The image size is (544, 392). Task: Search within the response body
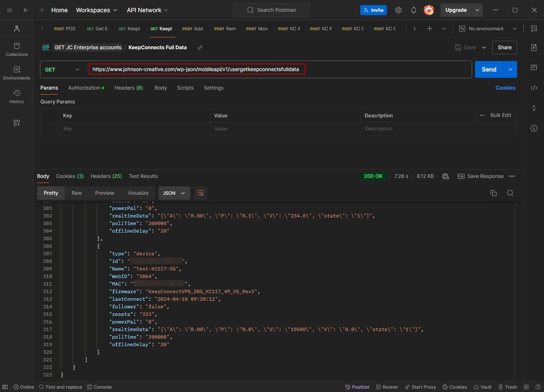click(510, 193)
